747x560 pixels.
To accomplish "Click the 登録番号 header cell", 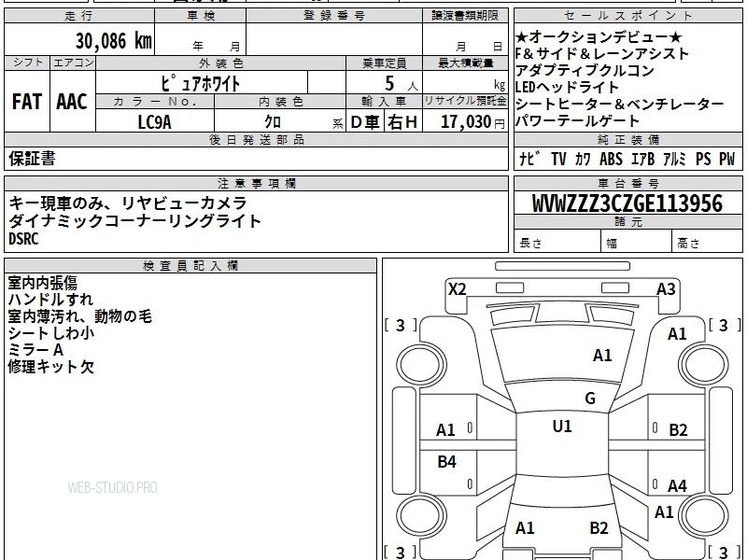I will pyautogui.click(x=334, y=16).
